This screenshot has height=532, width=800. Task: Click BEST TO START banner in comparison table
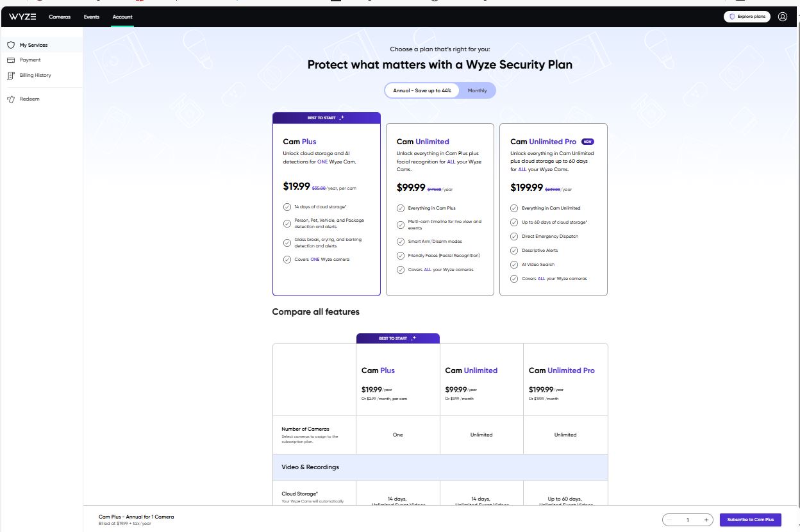click(x=398, y=338)
